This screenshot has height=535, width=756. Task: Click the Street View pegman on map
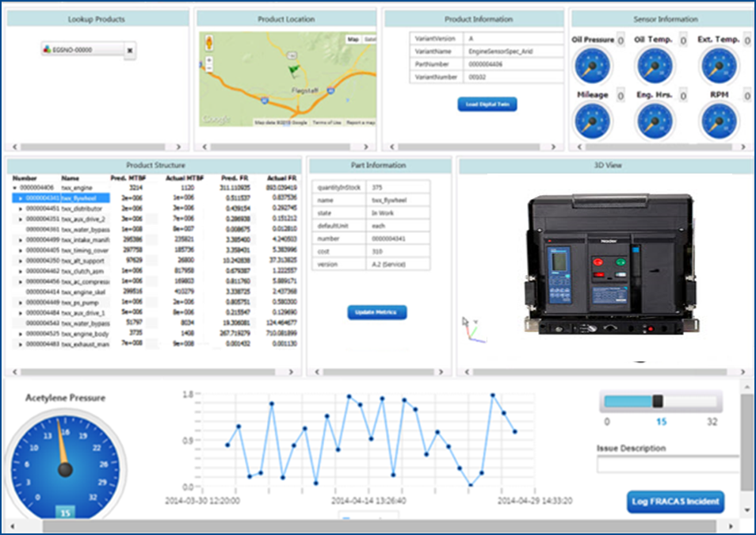coord(208,42)
